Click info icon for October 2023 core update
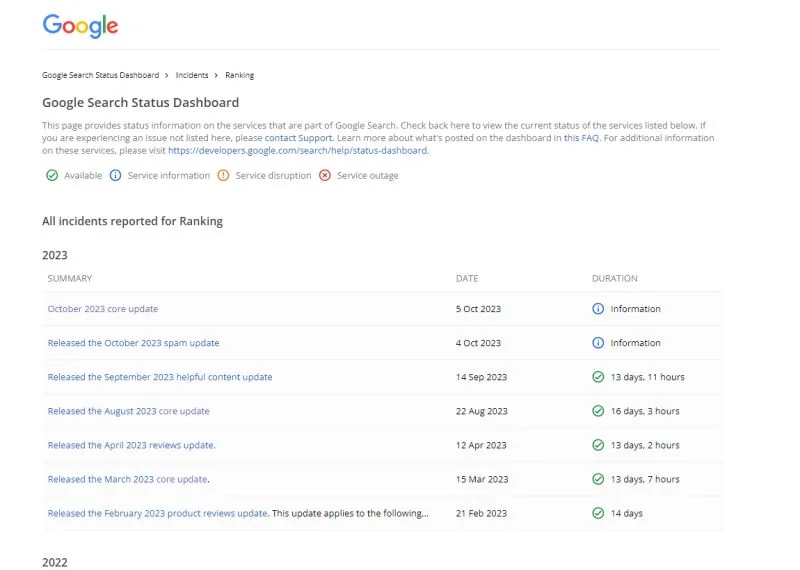This screenshot has width=800, height=570. [598, 309]
